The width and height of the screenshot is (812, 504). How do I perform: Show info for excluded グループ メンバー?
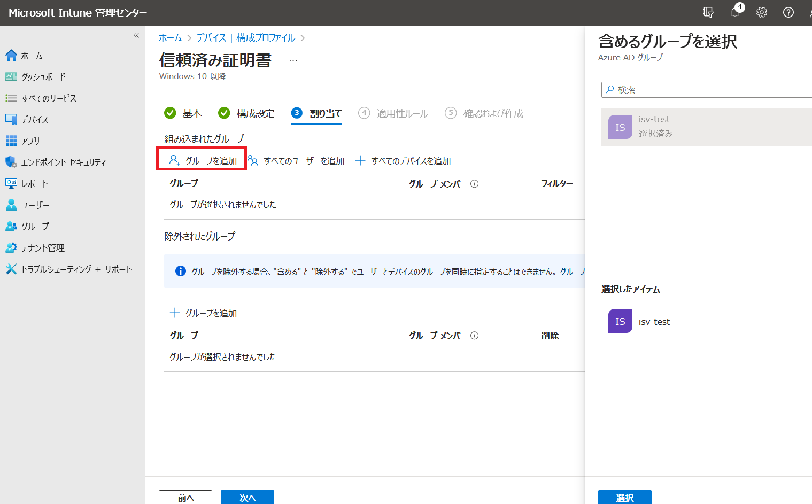tap(474, 336)
